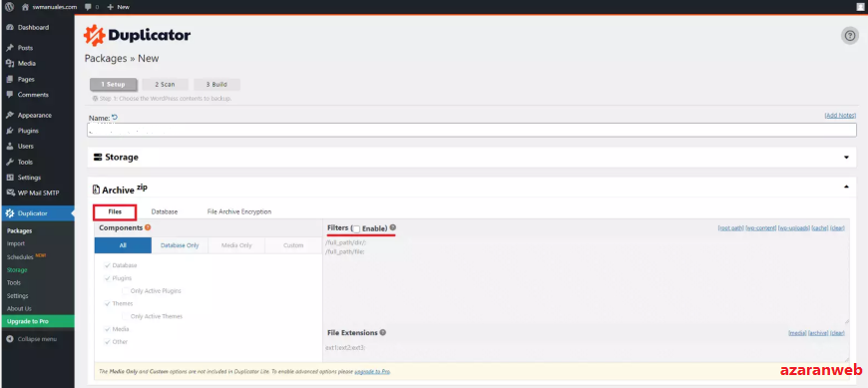Open the help question mark button
The image size is (868, 388).
coord(850,36)
